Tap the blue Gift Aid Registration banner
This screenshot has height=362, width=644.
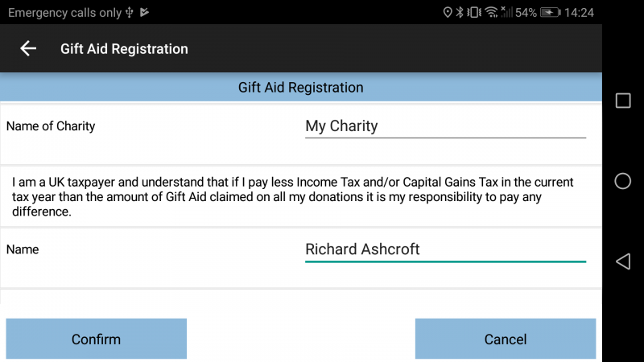point(301,87)
